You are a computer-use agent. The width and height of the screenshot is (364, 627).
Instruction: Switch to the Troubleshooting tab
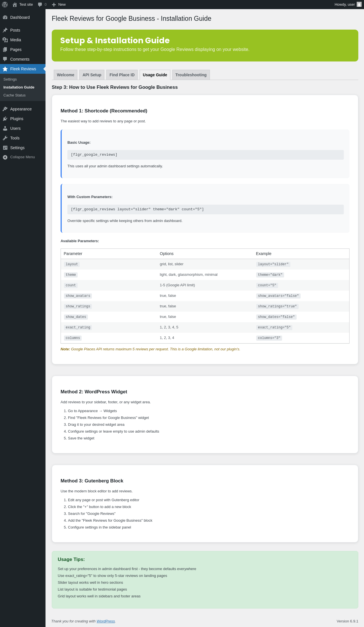[191, 75]
